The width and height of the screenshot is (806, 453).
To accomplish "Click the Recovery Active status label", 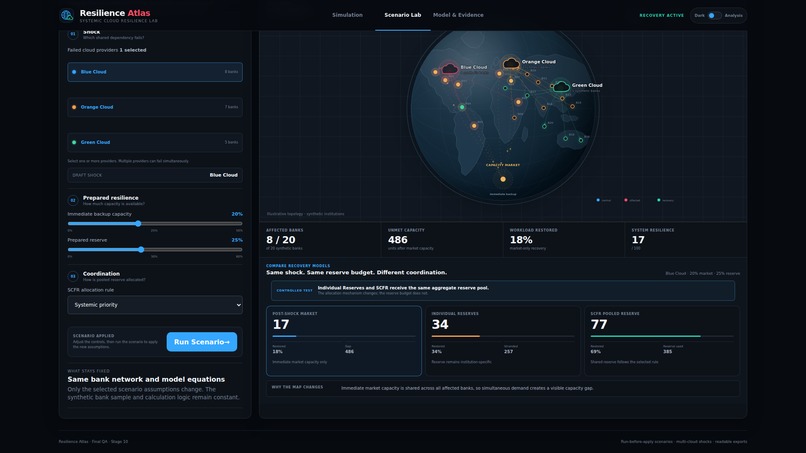I will [x=662, y=15].
